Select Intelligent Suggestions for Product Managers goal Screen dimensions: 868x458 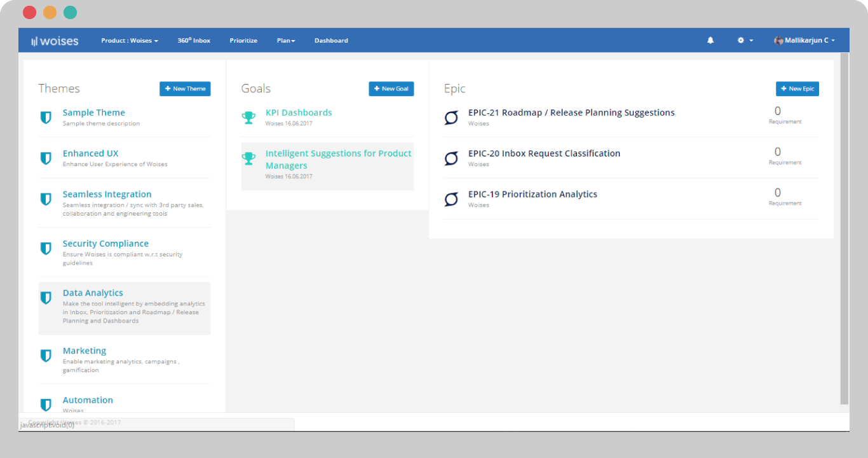339,160
